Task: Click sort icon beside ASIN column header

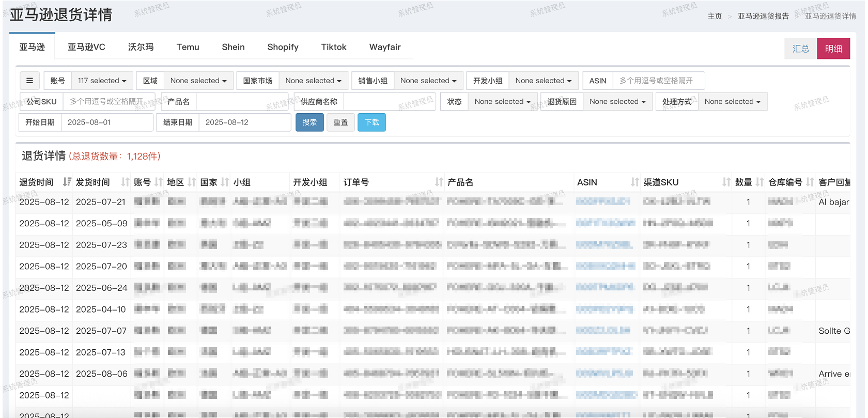Action: click(x=634, y=182)
